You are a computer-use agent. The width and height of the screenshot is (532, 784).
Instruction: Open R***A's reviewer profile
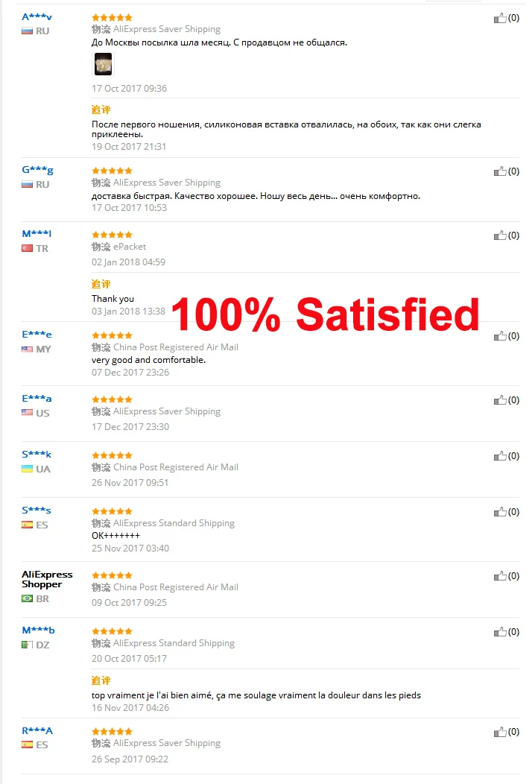tap(37, 730)
